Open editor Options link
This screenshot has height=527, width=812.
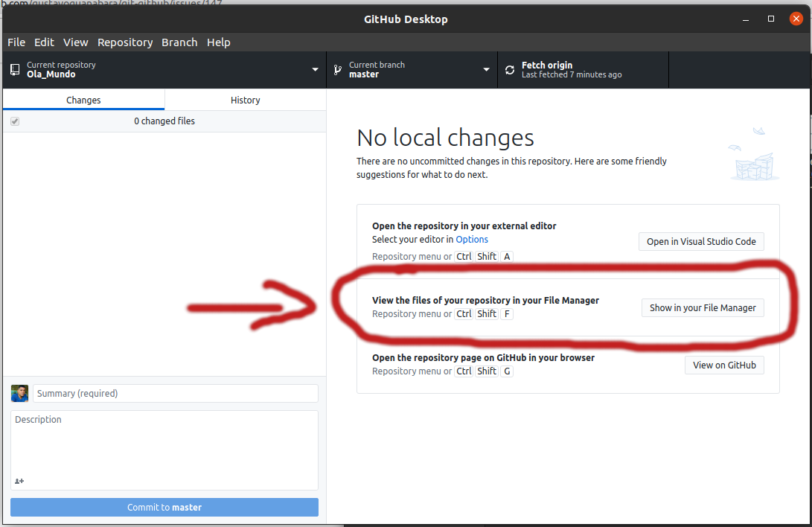(x=472, y=239)
